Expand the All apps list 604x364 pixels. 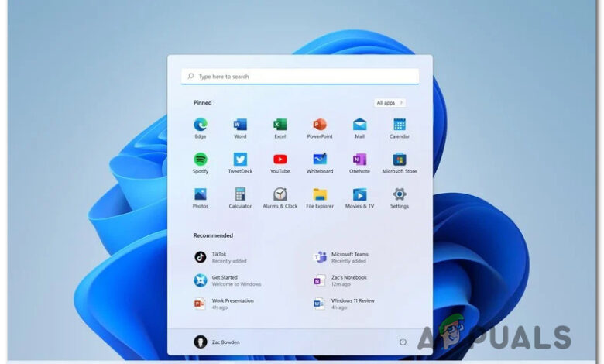(x=390, y=103)
